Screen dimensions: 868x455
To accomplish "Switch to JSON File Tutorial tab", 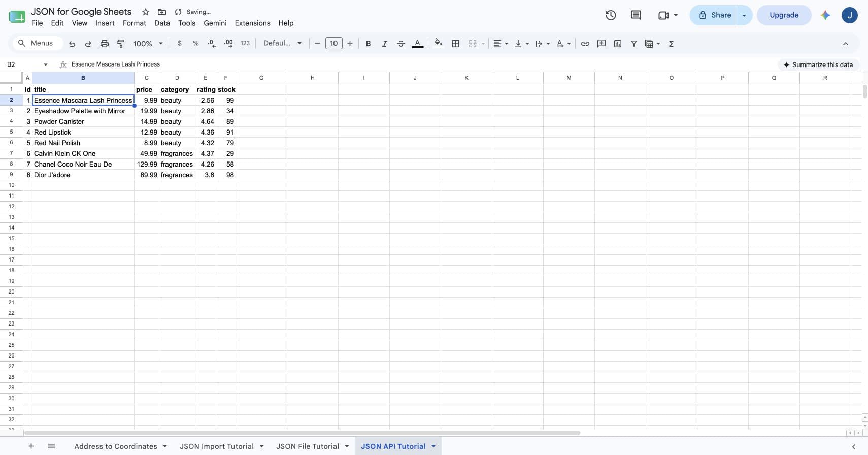I will pos(308,446).
